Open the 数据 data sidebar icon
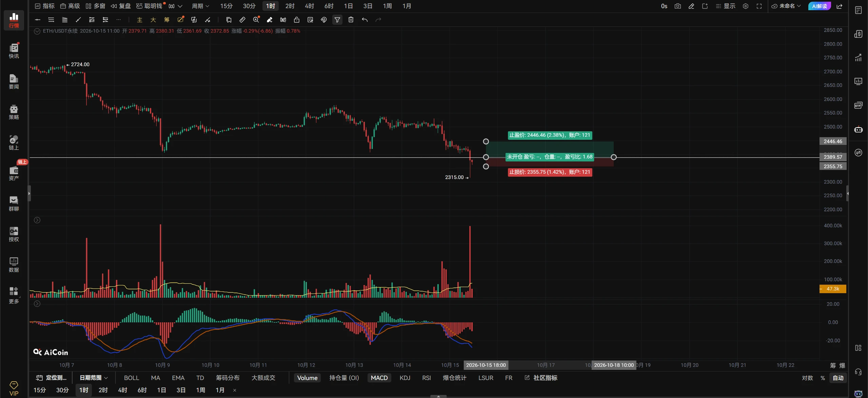Screen dimensions: 868x398 [14, 264]
